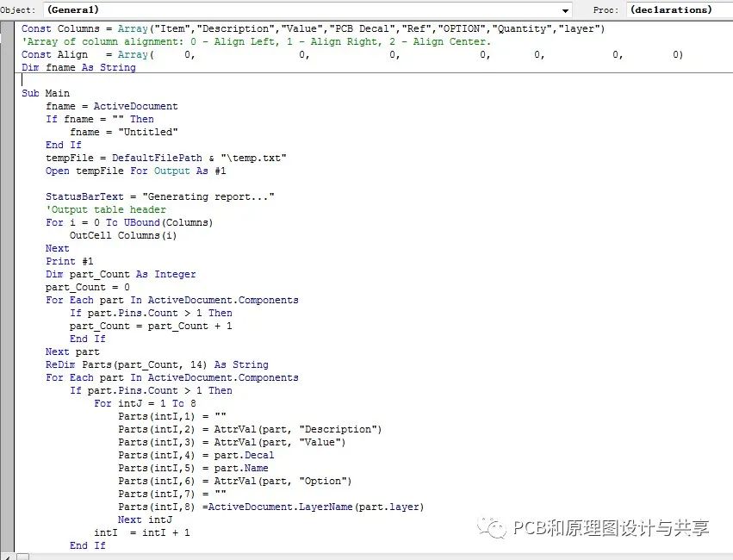Click the line "fname = ActiveDocument"
The image size is (733, 560).
point(112,106)
